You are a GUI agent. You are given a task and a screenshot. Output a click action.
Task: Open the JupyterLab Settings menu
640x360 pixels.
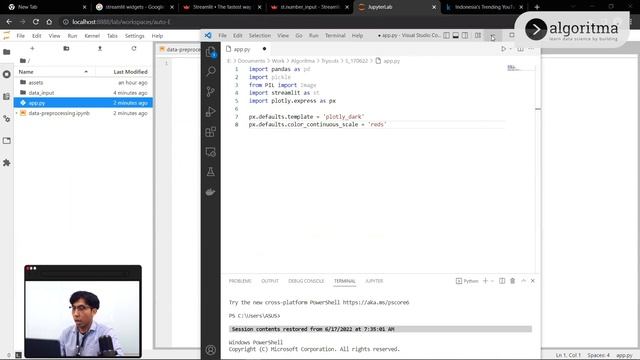[x=134, y=36]
